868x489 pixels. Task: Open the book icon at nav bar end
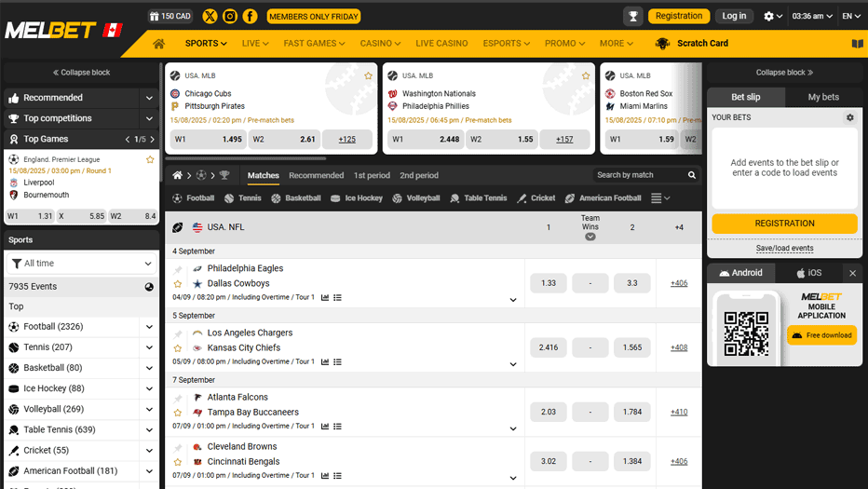click(857, 43)
